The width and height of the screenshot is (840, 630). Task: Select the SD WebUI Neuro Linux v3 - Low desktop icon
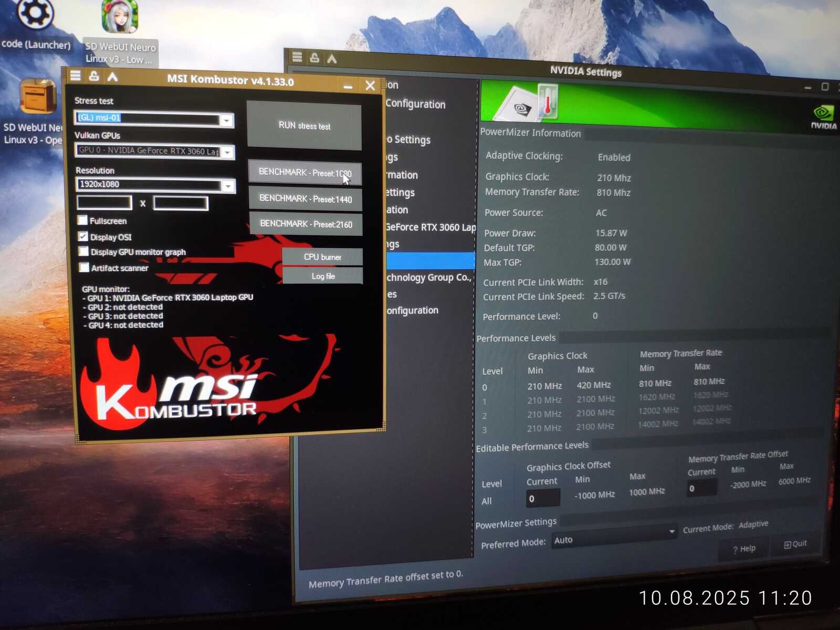tap(120, 33)
